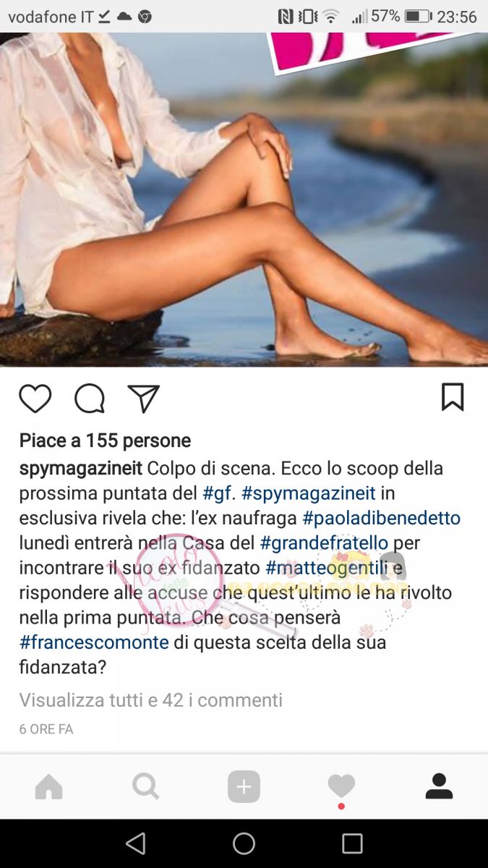This screenshot has width=488, height=868.
Task: Open comments via speech bubble icon
Action: pyautogui.click(x=90, y=399)
